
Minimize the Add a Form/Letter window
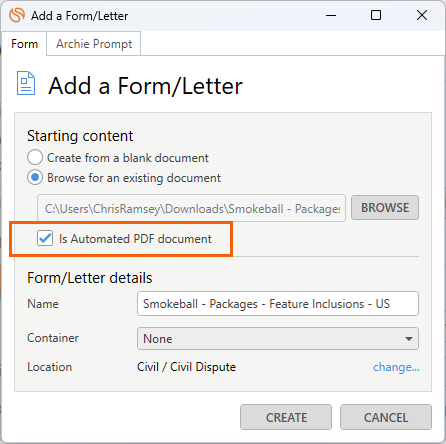(x=331, y=15)
